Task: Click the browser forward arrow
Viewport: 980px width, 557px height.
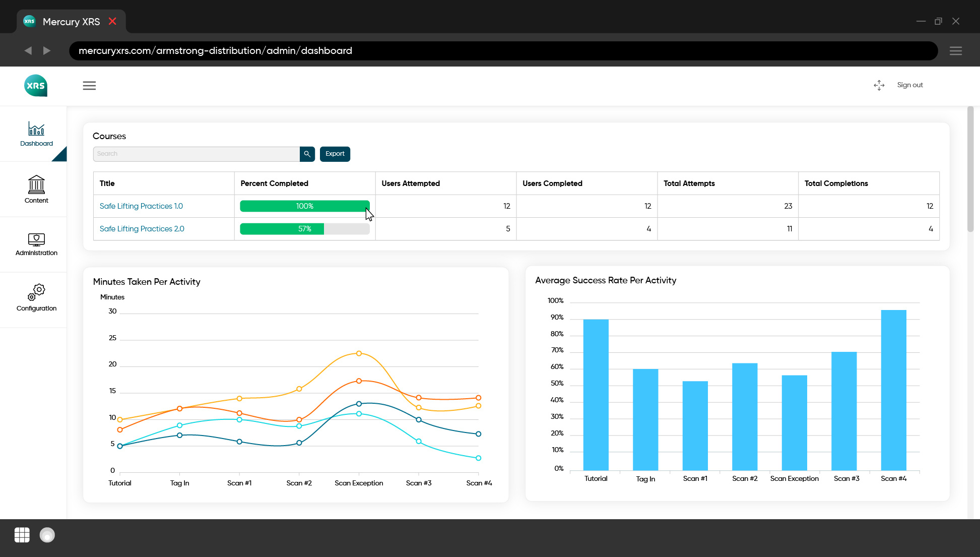Action: click(47, 51)
